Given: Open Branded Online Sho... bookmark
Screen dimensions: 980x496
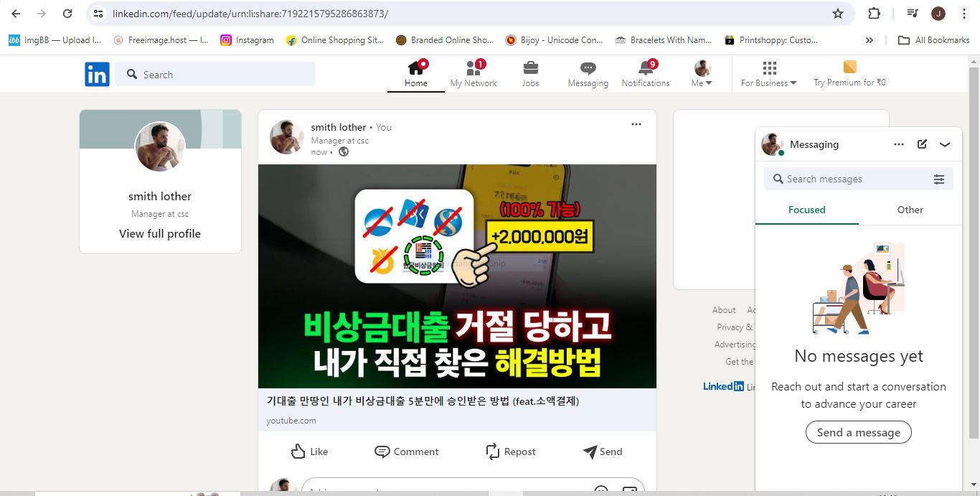Looking at the screenshot, I should [444, 40].
